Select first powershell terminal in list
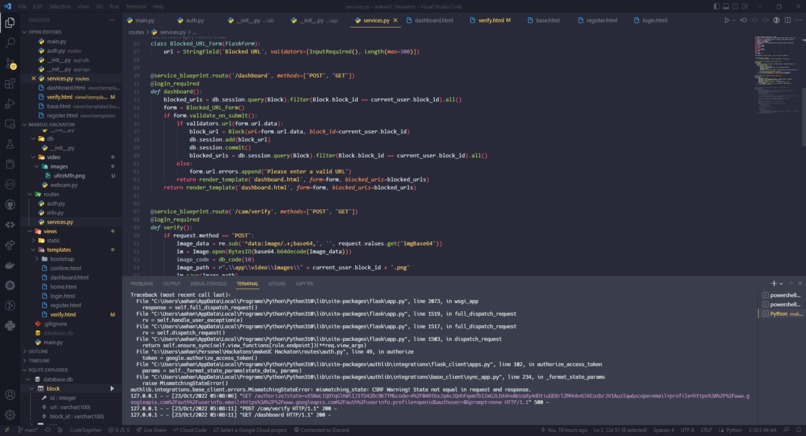This screenshot has width=806, height=436. [x=782, y=295]
